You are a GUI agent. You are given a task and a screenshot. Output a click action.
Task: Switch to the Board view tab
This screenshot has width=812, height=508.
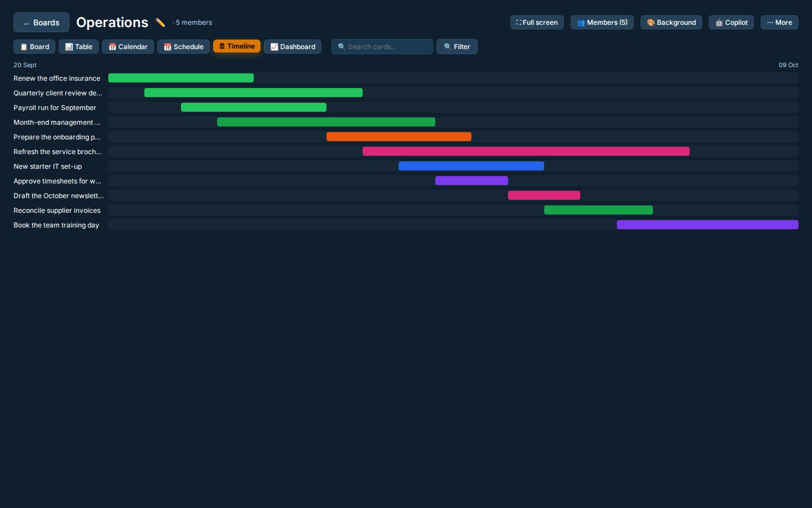coord(34,47)
